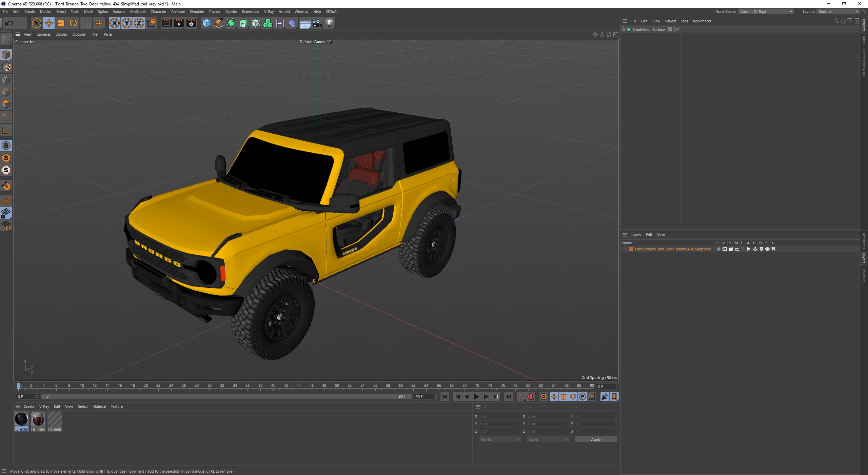Screen dimensions: 868x475
Task: Select FB_interi material swatch
Action: tap(38, 421)
